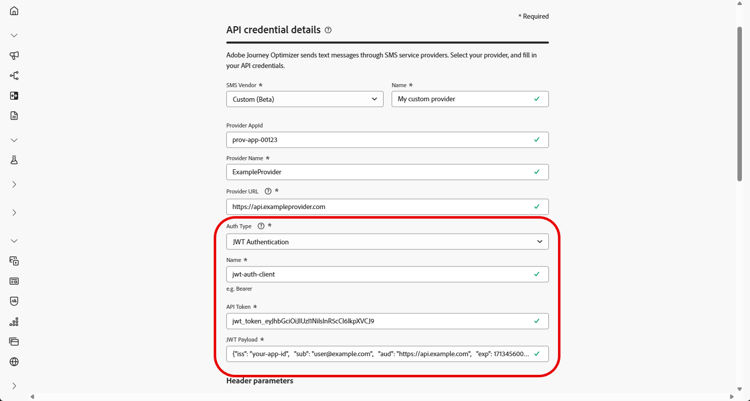Expand sidebar section below the flask icon
The image size is (750, 401).
pyautogui.click(x=14, y=185)
